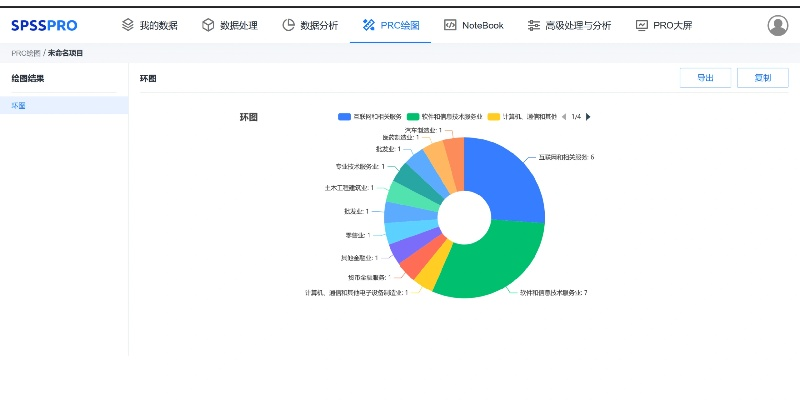Select 环图 in the results sidebar
Image resolution: width=800 pixels, height=400 pixels.
click(19, 105)
